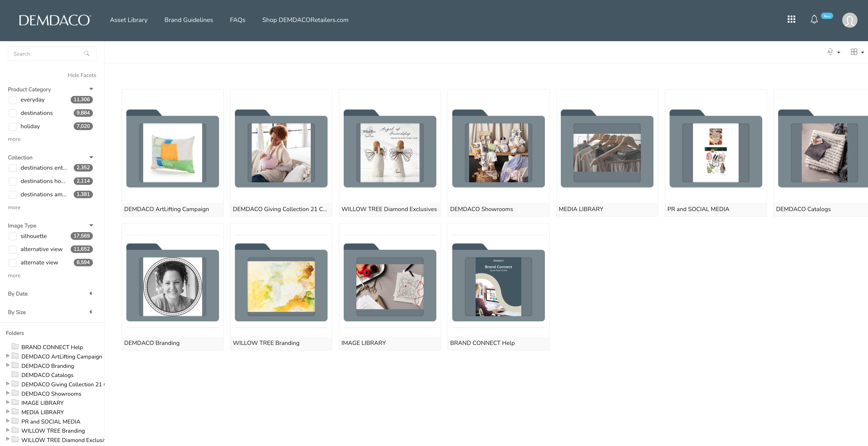Click the DEMDACO logo
This screenshot has height=446, width=868.
coord(55,20)
